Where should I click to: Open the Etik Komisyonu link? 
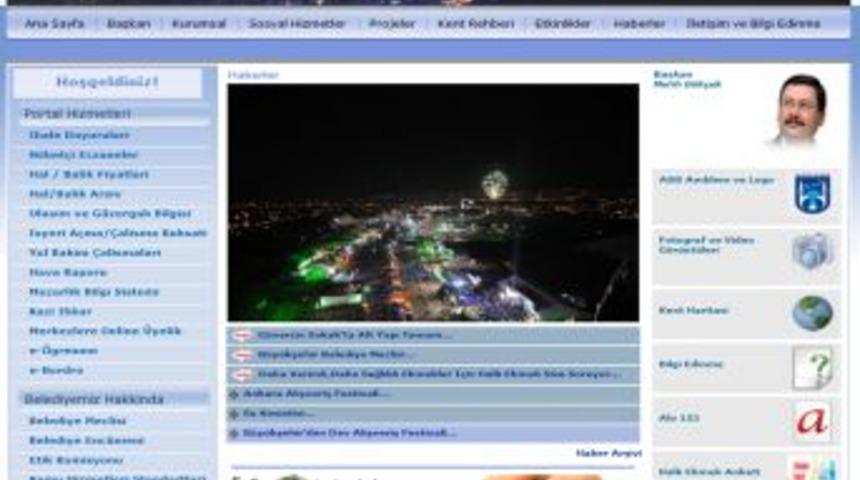click(76, 460)
